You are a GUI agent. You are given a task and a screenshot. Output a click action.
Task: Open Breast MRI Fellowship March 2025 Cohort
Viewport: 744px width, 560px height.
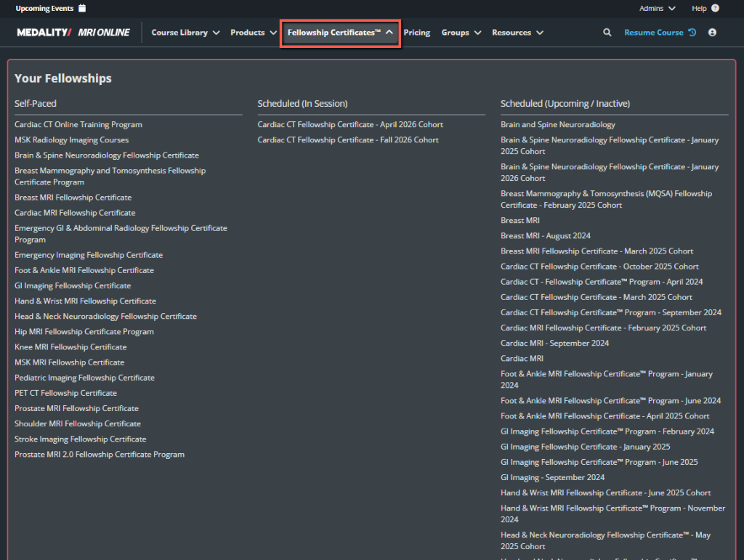click(597, 251)
